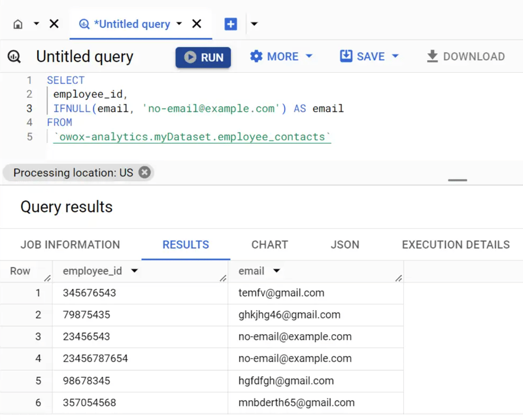
Task: Select the cell hgfdfgh@gmail.com
Action: pos(315,381)
